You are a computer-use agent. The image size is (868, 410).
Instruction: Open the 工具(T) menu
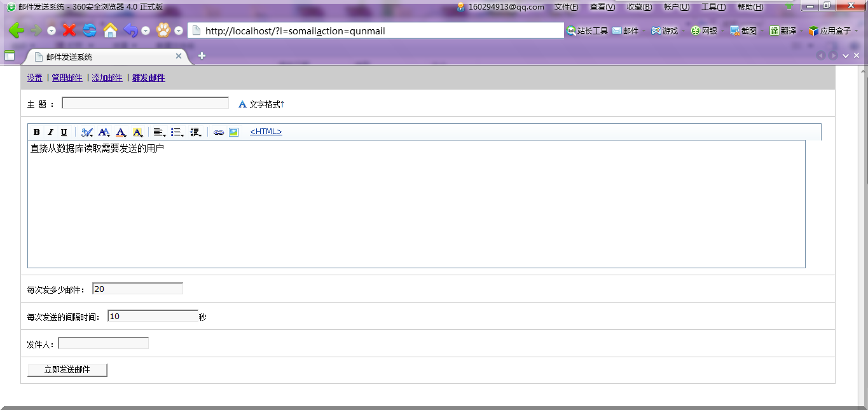(713, 7)
